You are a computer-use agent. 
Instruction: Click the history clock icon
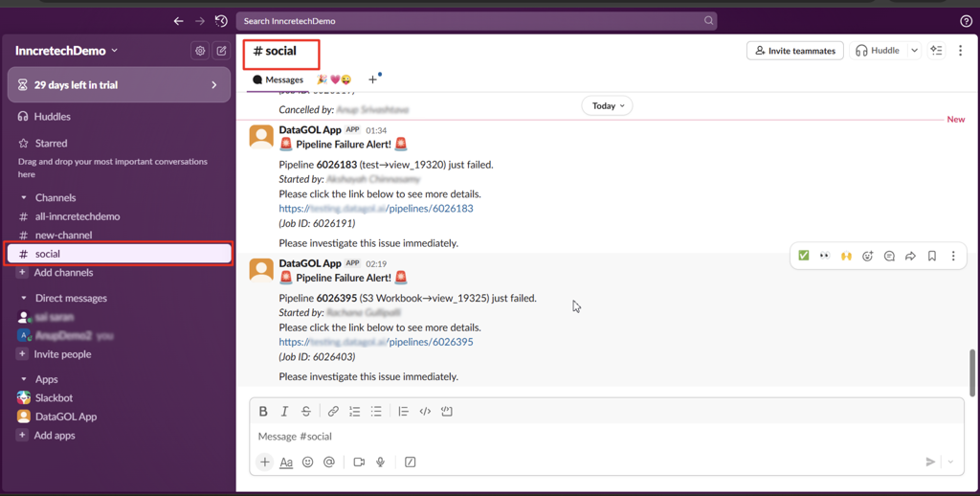(221, 21)
